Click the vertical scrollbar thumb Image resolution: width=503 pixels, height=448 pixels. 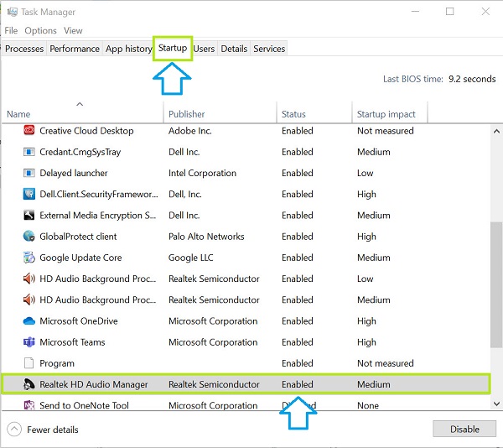[496, 285]
